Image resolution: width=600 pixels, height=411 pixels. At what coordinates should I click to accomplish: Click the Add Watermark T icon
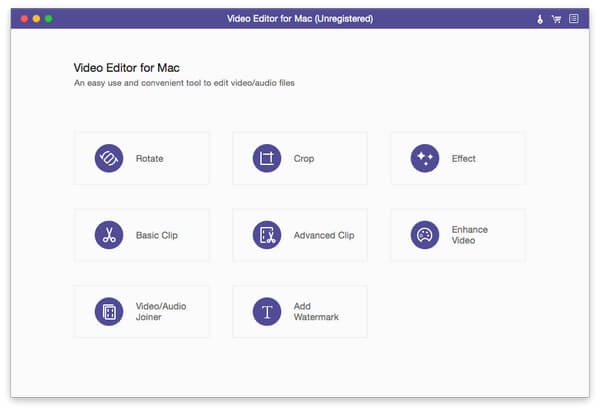click(x=267, y=312)
